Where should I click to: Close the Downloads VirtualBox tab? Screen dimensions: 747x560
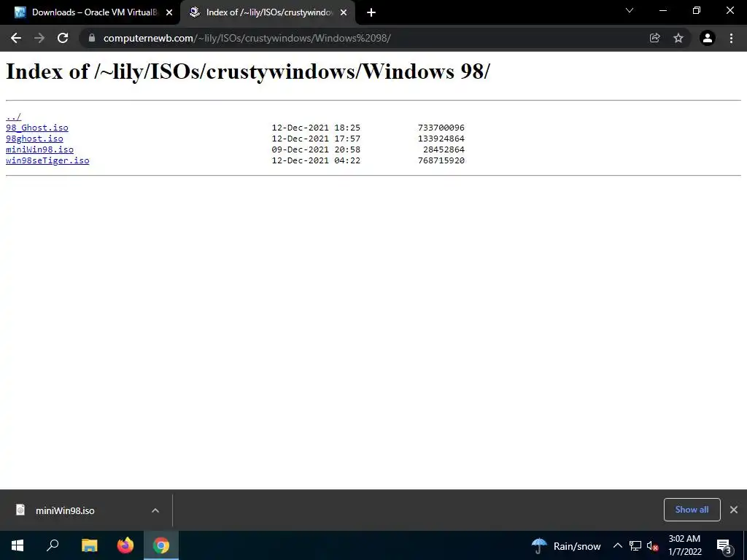(169, 12)
